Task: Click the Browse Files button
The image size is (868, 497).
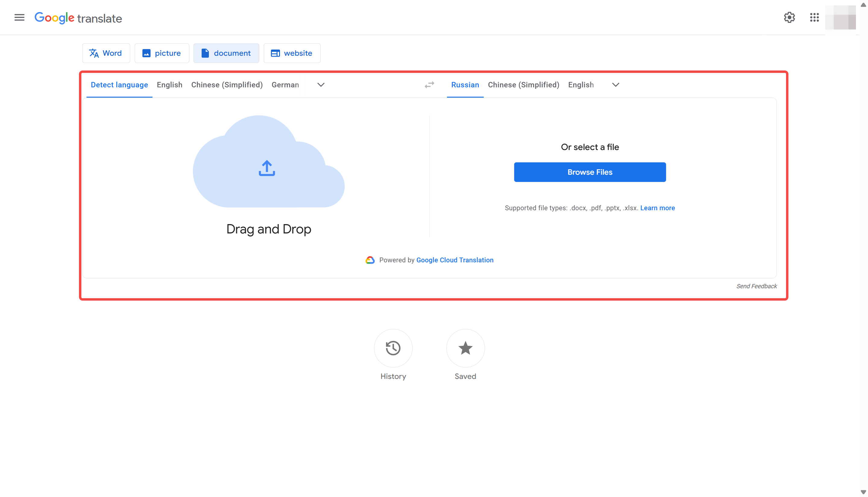Action: [x=590, y=172]
